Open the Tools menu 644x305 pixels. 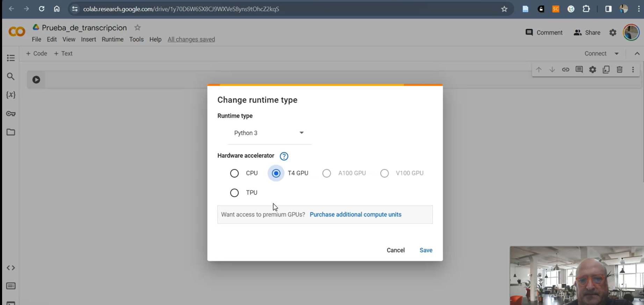(136, 39)
